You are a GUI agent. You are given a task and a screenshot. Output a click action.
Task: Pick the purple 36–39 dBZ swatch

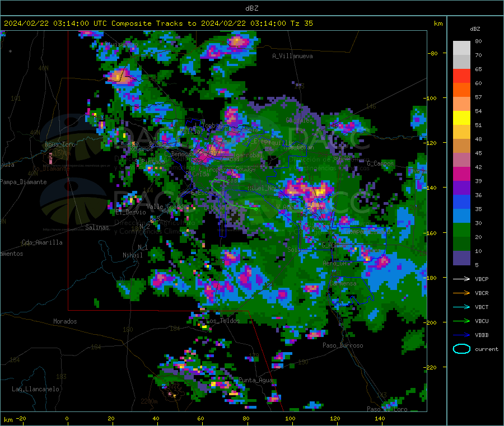[461, 188]
